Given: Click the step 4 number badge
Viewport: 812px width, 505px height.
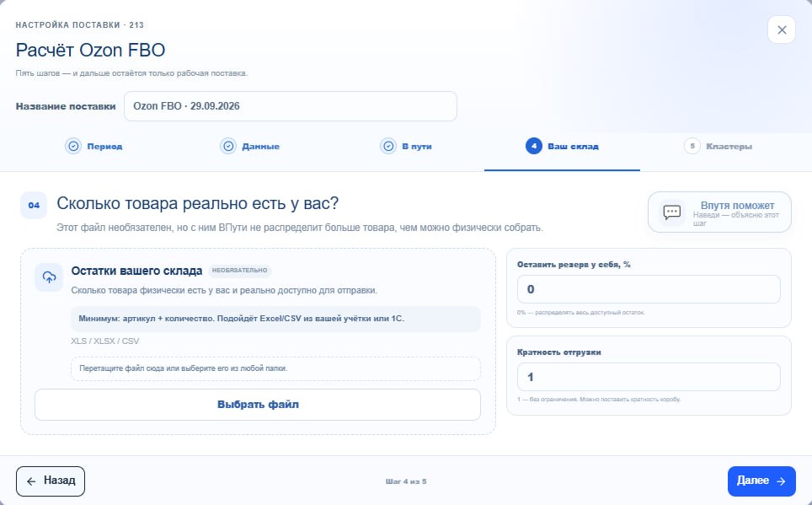Looking at the screenshot, I should [x=534, y=146].
